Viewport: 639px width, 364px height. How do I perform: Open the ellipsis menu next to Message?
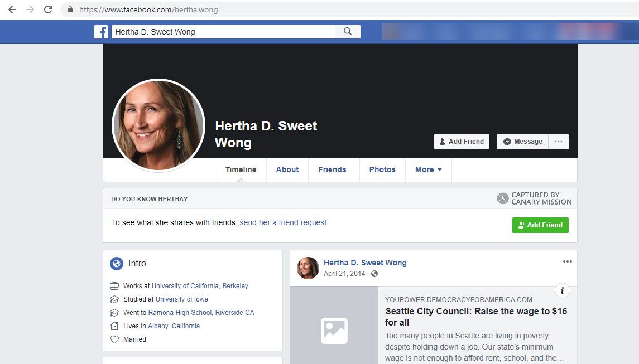[558, 141]
